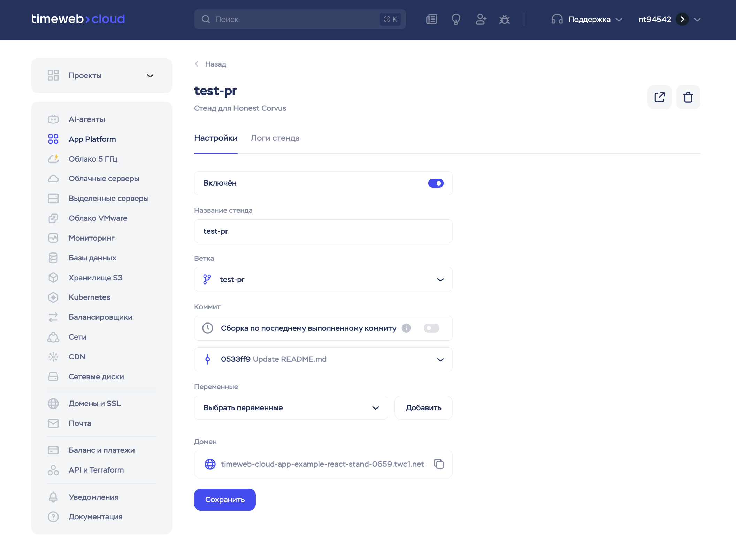Open the Выбрать переменные dropdown
The height and width of the screenshot is (560, 736).
click(291, 408)
